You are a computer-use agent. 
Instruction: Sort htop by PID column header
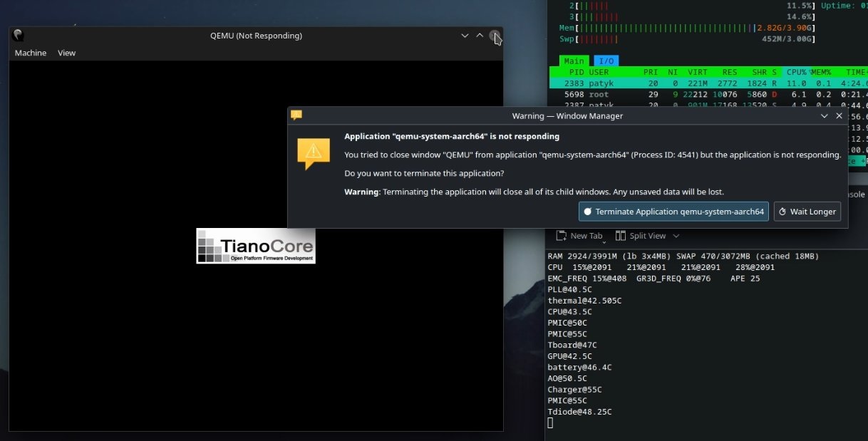576,72
